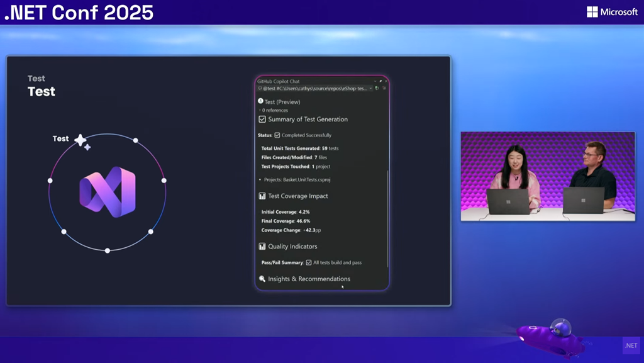Screen dimensions: 644x363
Task: Click the Test (Preview) agent avatar icon
Action: coord(260,101)
